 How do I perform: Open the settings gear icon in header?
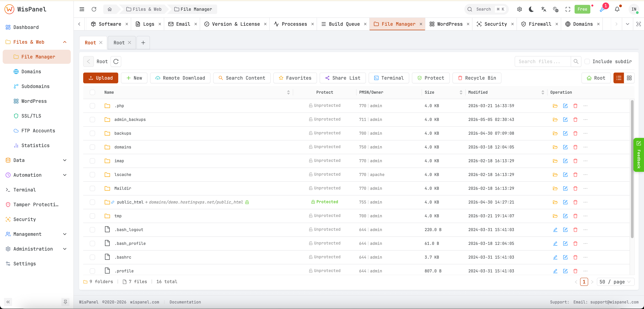coord(519,9)
